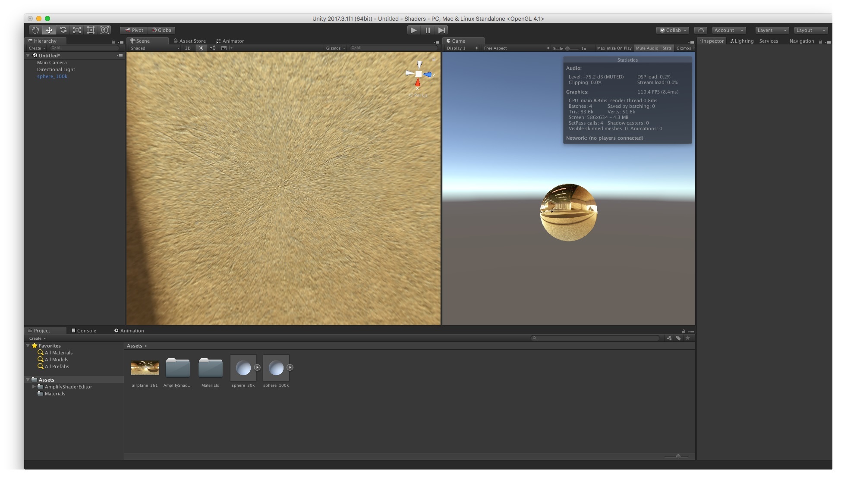Open the Project panel search filter icon
The image size is (857, 504).
click(x=669, y=338)
